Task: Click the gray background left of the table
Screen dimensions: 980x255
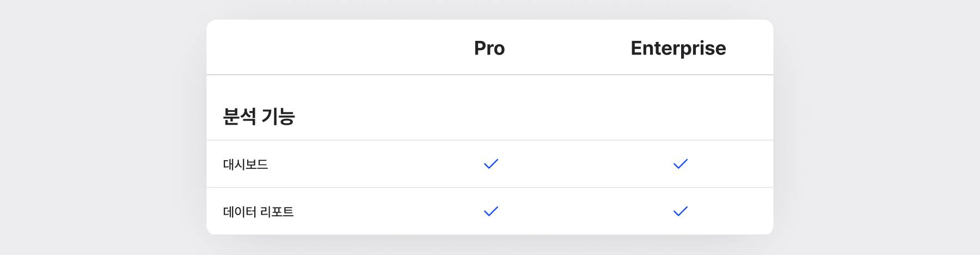Action: tap(103, 127)
